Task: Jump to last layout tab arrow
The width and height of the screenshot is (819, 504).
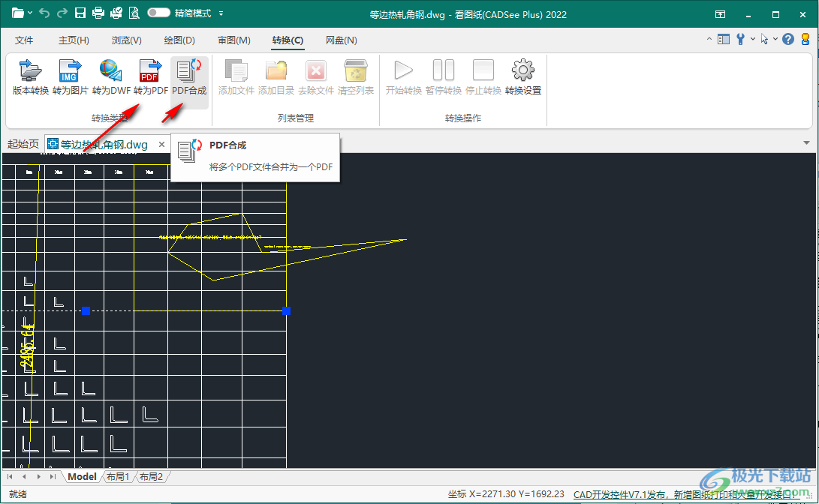Action: tap(53, 476)
